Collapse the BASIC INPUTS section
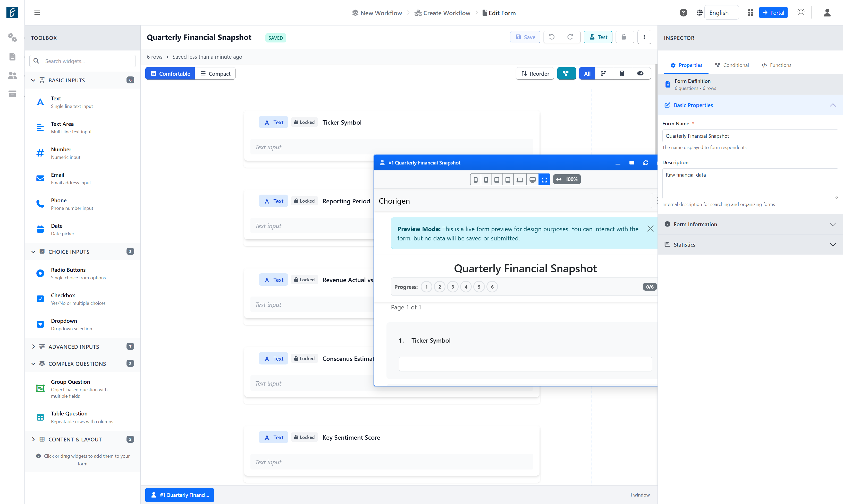The width and height of the screenshot is (843, 504). (x=83, y=80)
